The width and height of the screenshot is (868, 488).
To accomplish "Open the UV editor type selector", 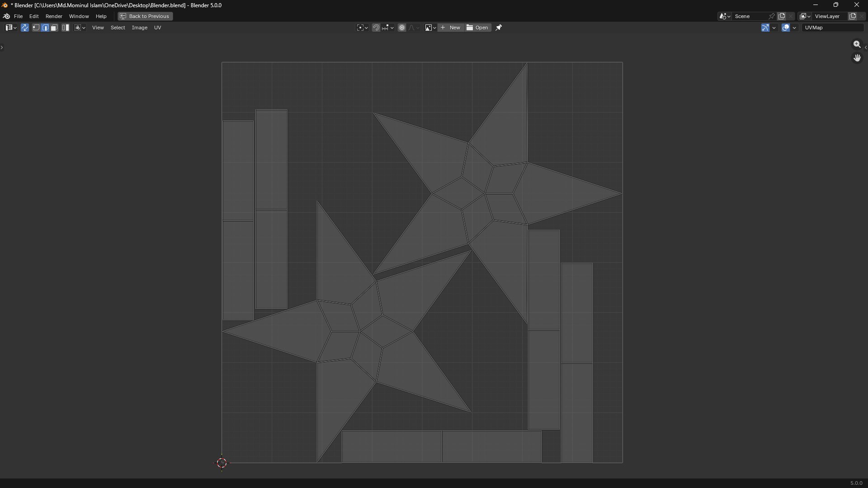I will (11, 28).
